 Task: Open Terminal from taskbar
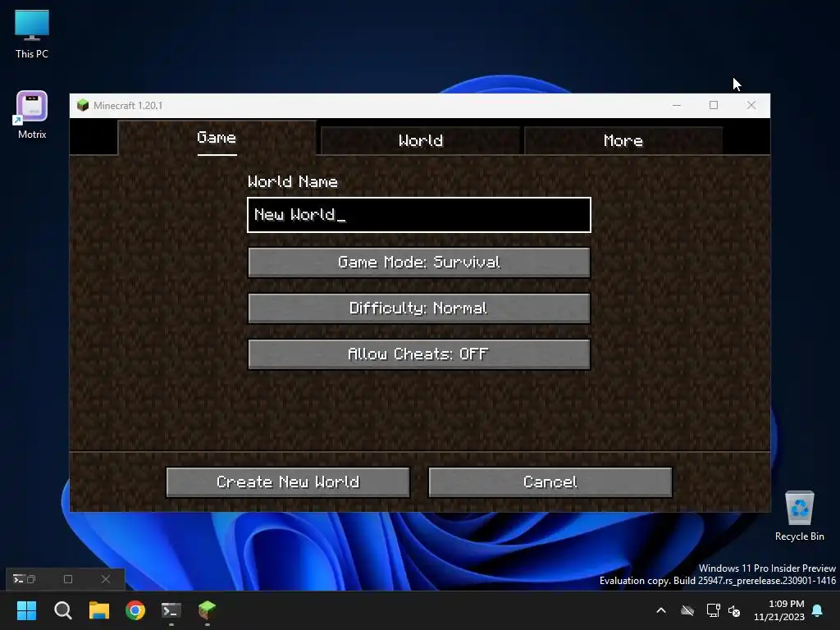click(171, 610)
